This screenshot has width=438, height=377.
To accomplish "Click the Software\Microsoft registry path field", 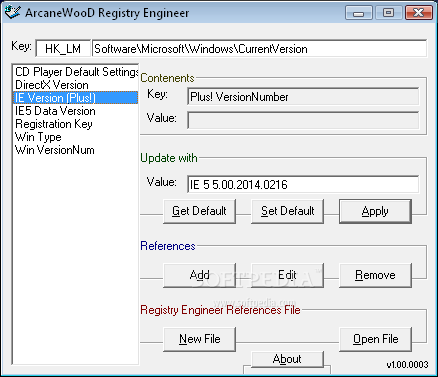I will point(259,49).
